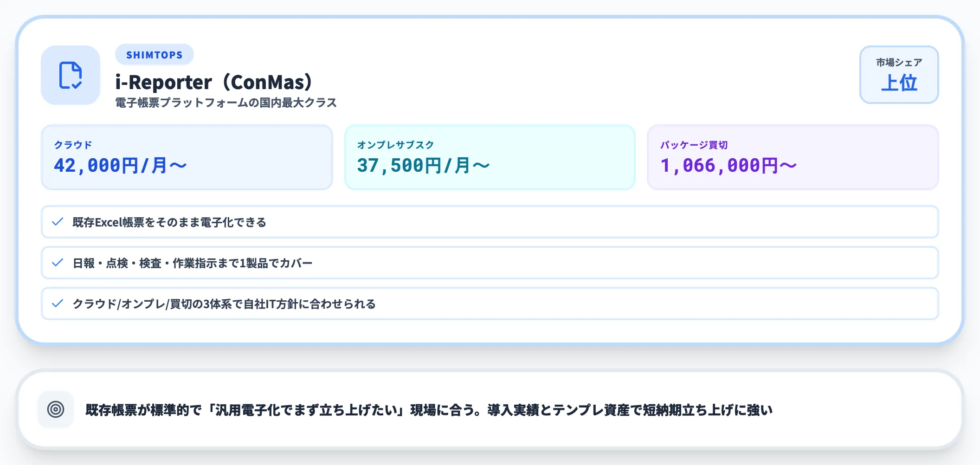Image resolution: width=980 pixels, height=465 pixels.
Task: Click the target icon in bottom card
Action: [x=56, y=409]
